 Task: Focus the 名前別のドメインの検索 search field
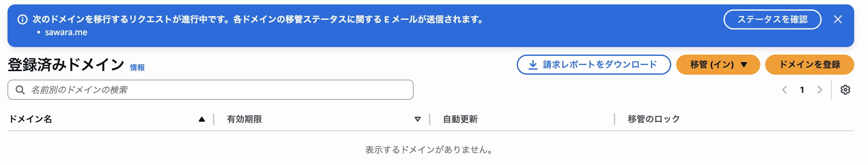coord(216,90)
